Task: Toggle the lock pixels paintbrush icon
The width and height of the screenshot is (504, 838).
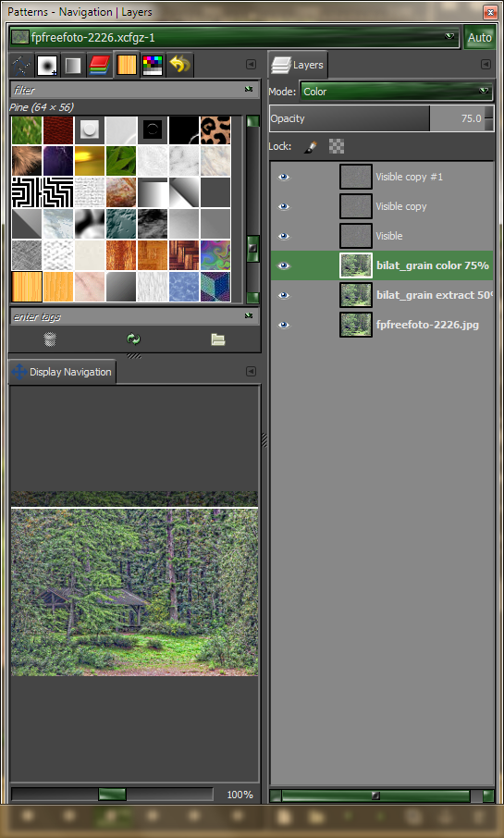Action: 311,146
